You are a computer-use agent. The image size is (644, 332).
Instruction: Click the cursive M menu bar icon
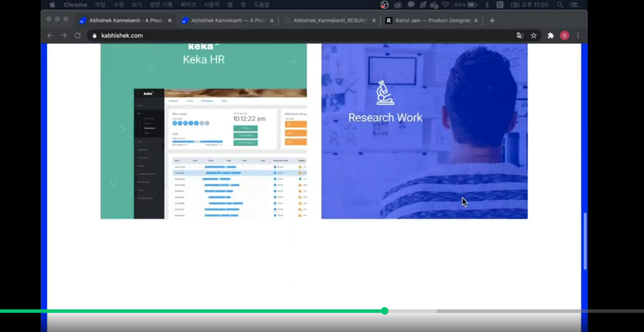pos(423,5)
